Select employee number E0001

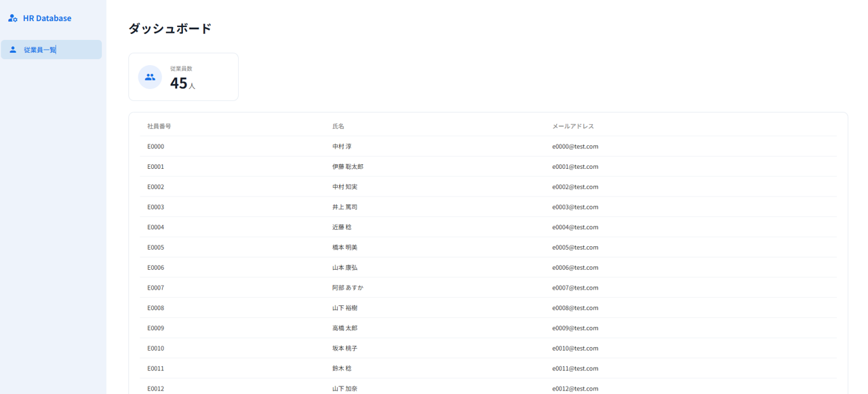(156, 167)
